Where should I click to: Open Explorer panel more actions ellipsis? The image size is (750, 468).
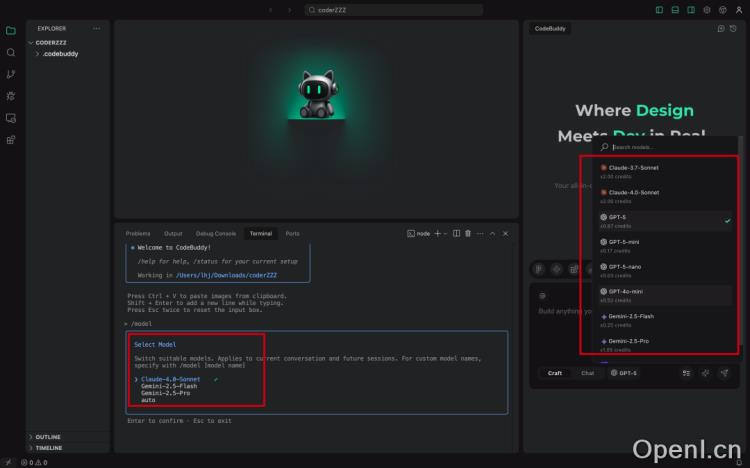point(97,28)
